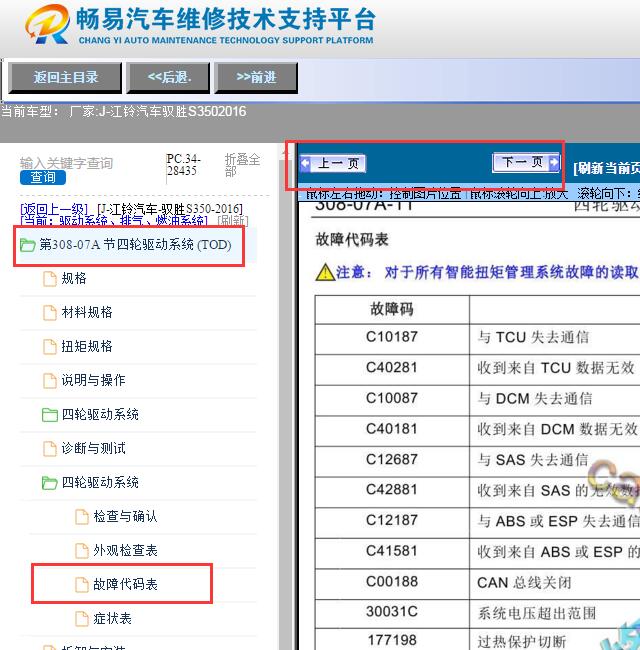Open the 说明与操作 document
The image size is (640, 650).
tap(93, 380)
